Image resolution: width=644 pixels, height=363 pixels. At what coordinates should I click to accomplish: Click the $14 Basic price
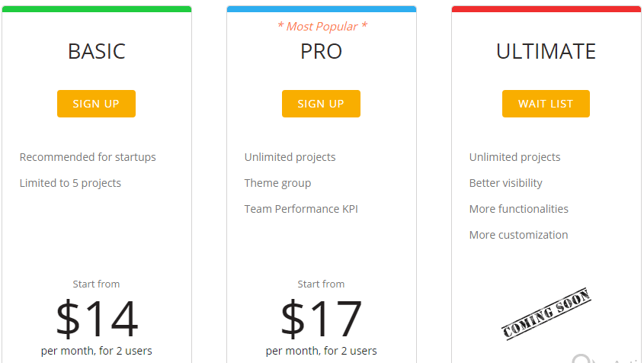[96, 319]
